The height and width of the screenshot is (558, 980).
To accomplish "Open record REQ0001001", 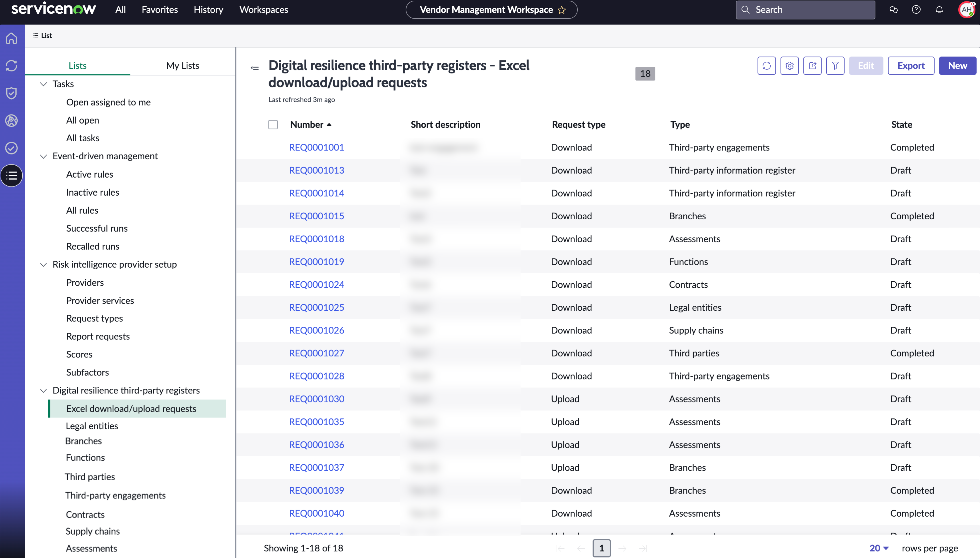I will [x=316, y=148].
